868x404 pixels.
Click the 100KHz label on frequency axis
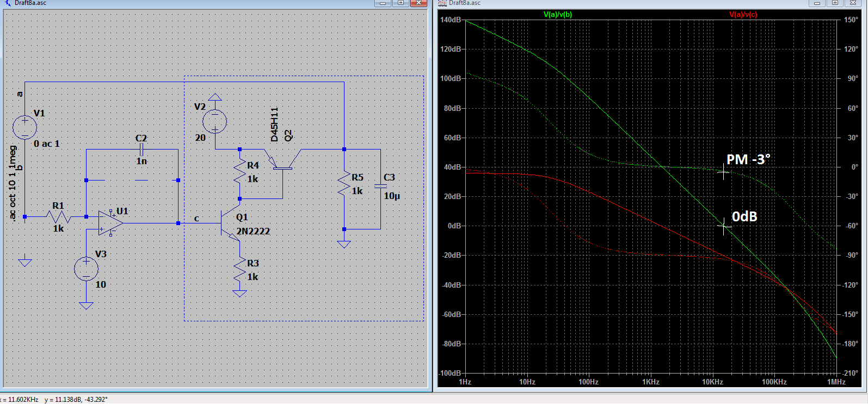click(x=774, y=382)
